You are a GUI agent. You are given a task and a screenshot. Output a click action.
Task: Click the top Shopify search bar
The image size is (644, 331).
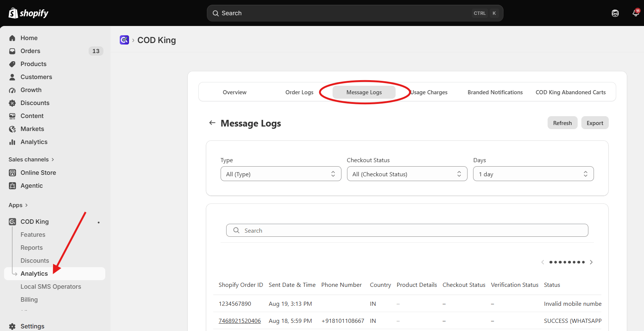point(355,13)
